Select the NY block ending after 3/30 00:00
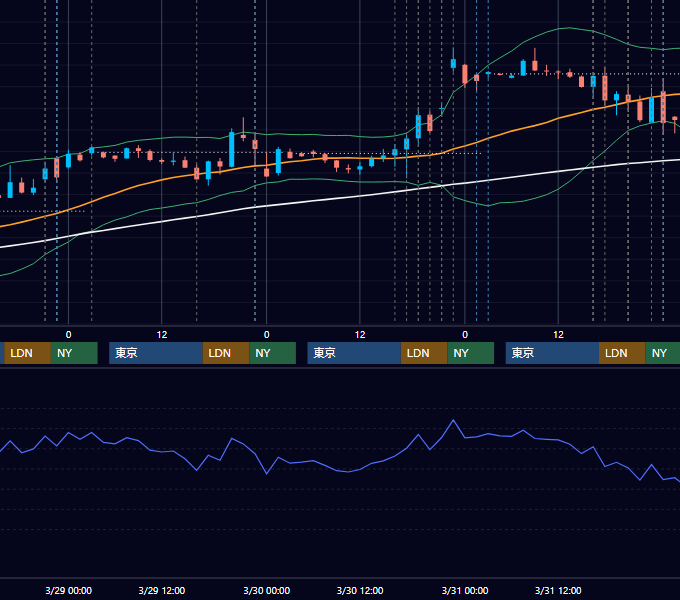Viewport: 680px width, 600px height. (x=272, y=353)
